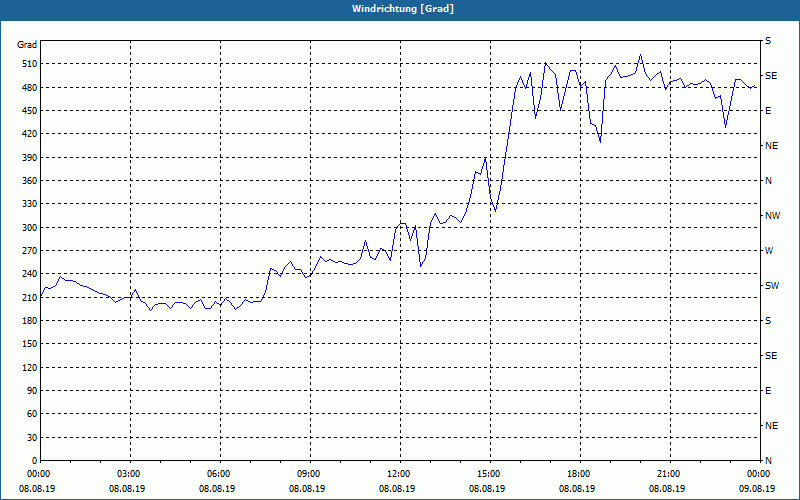Click the 30 degree axis label
800x500 pixels.
[x=32, y=437]
